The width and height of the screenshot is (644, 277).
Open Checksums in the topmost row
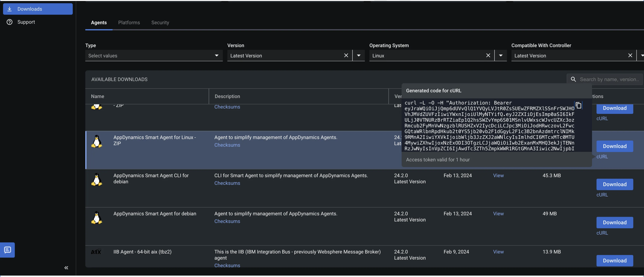[227, 107]
